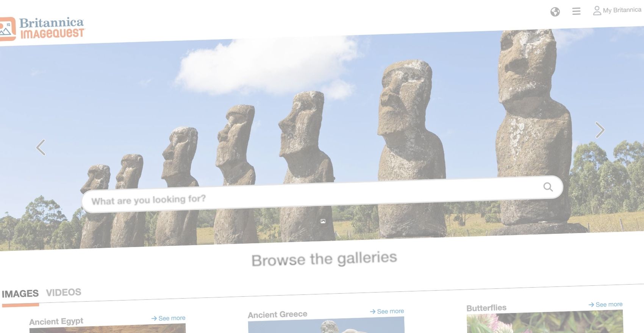The width and height of the screenshot is (644, 333).
Task: Open the Butterflies gallery title
Action: tap(486, 308)
